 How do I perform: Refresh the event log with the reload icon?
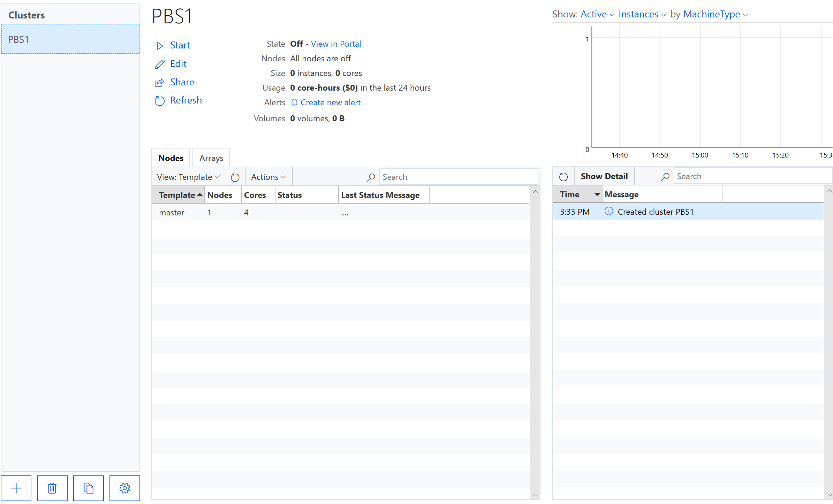click(563, 176)
